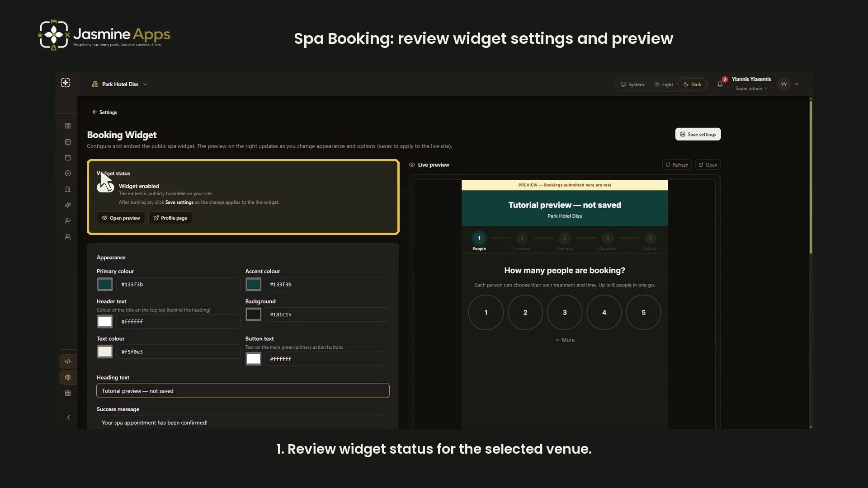The width and height of the screenshot is (868, 488).
Task: Expand the Super admin role dropdown
Action: click(751, 89)
